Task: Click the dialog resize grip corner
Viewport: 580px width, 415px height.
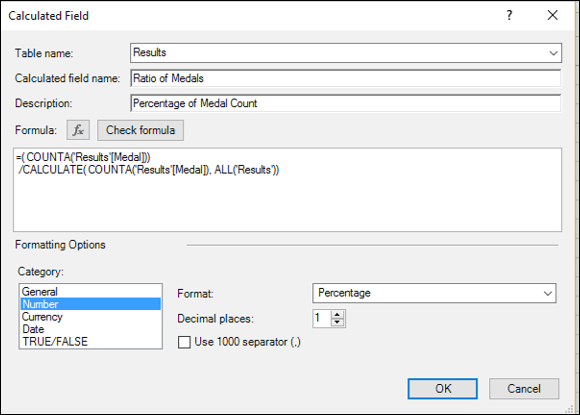Action: [x=569, y=409]
